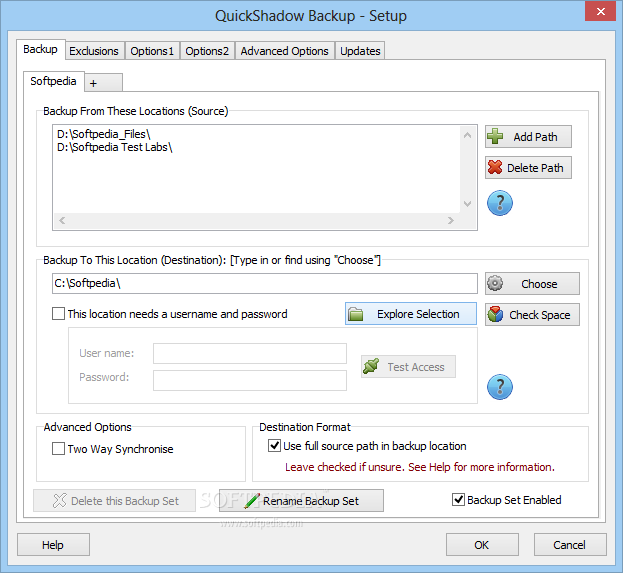Click the Cancel button
The image size is (623, 573).
point(570,544)
